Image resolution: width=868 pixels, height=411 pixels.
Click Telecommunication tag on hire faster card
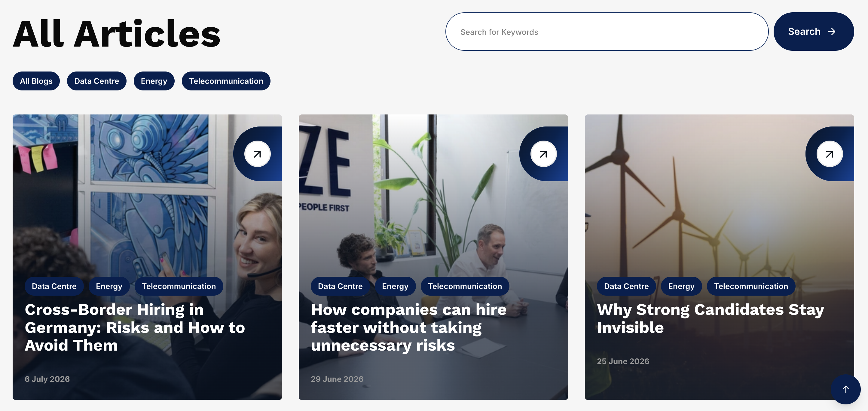point(465,286)
